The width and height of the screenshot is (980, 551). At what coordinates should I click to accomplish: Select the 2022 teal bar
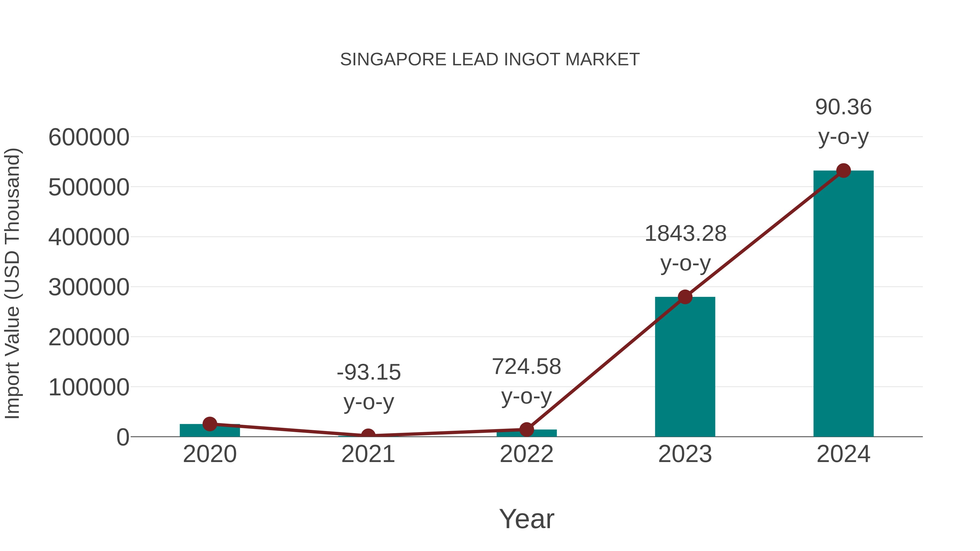(526, 433)
